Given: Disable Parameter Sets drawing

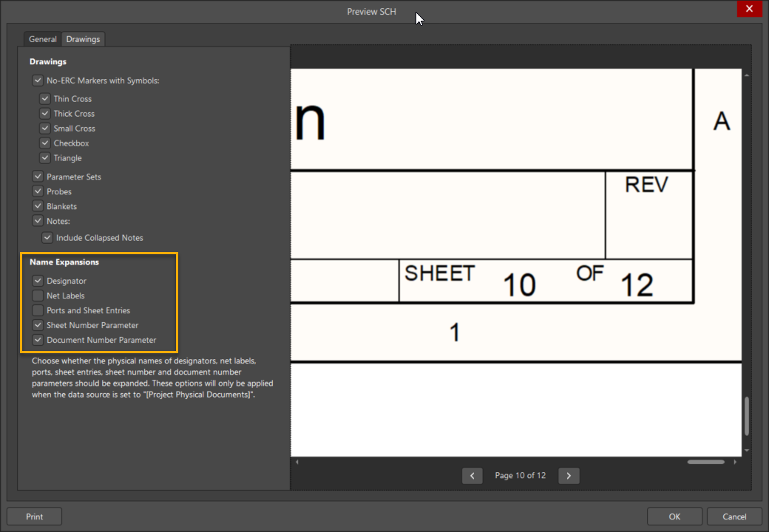Looking at the screenshot, I should pos(38,177).
